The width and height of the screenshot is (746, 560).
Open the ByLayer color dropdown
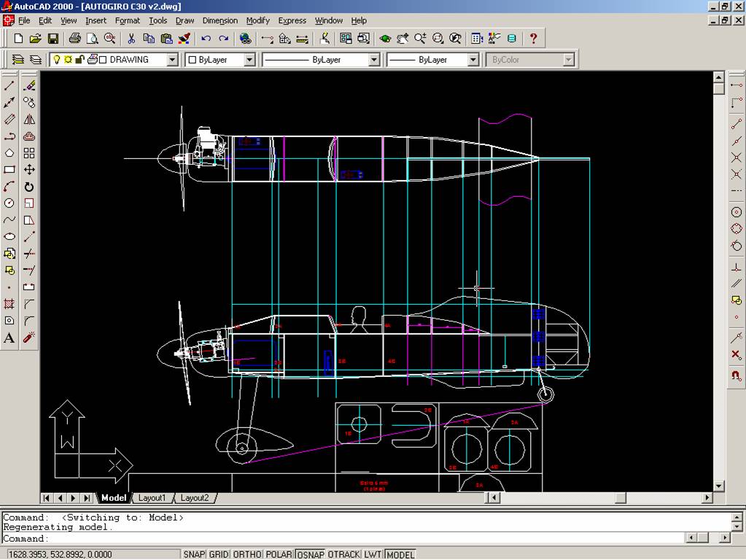click(x=249, y=60)
